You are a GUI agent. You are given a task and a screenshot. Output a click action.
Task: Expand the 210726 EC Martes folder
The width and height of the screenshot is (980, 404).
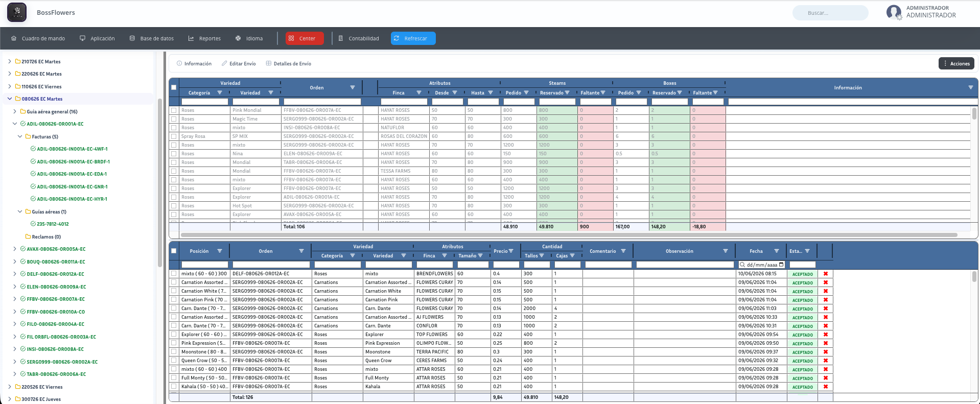(x=10, y=61)
